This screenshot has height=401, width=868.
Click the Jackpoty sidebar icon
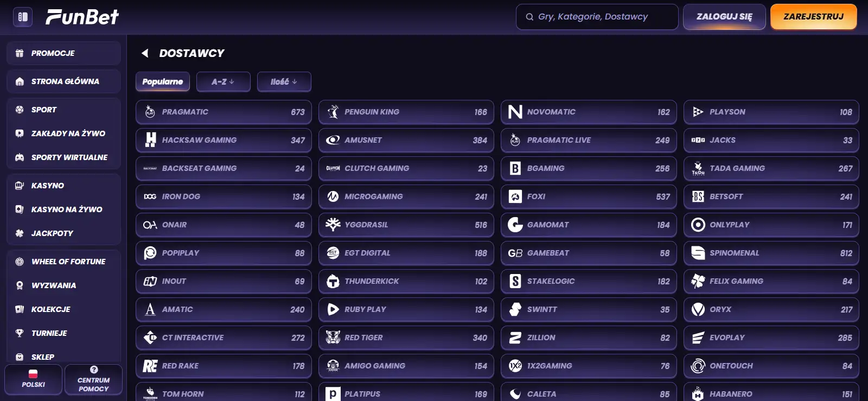[x=20, y=233]
